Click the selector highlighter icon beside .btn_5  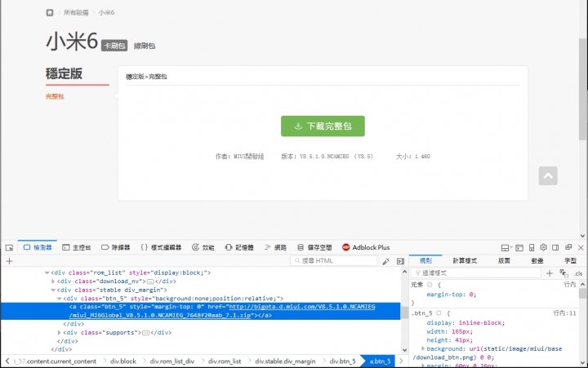tap(439, 313)
